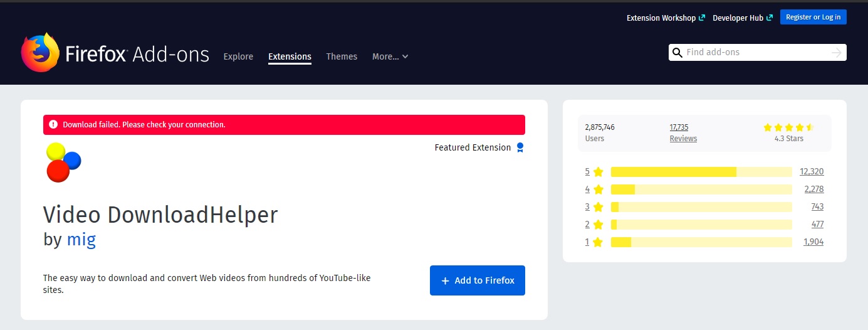Open the 12,320 five-star reviews count

click(x=812, y=172)
